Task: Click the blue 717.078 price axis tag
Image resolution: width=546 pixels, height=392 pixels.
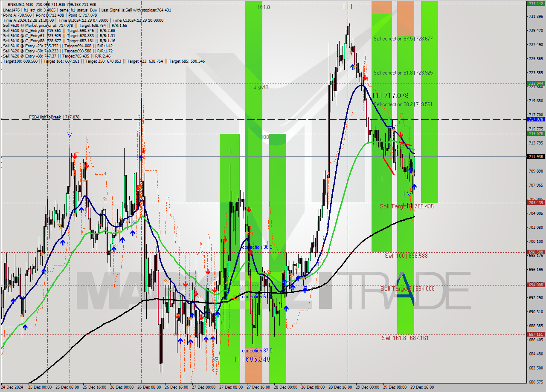Action: click(536, 119)
